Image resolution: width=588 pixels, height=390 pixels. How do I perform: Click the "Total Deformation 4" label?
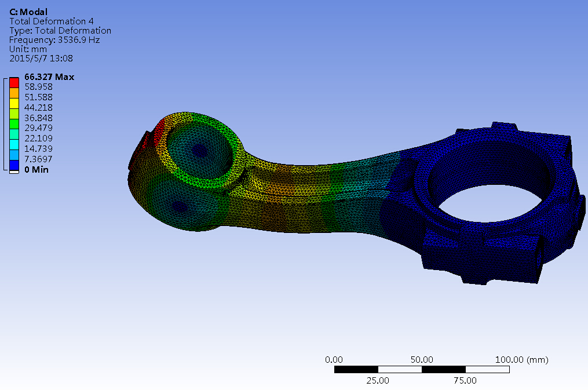pos(52,21)
